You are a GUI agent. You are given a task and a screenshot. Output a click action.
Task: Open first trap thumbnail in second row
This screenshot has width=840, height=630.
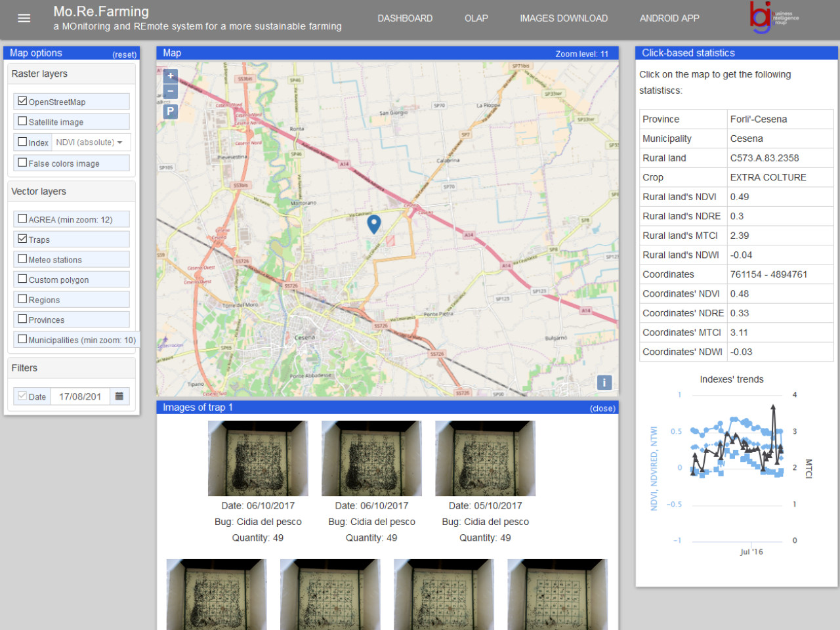(x=217, y=595)
